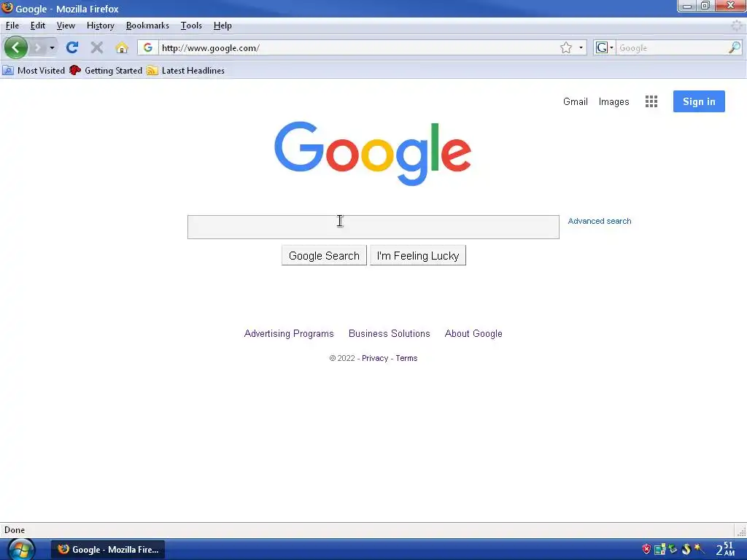Click the green arrow tray icon

tap(673, 549)
